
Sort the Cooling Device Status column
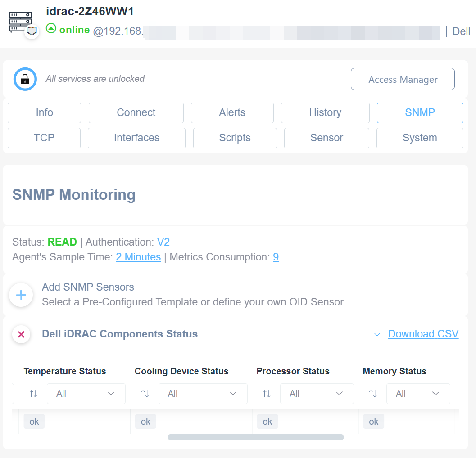145,394
